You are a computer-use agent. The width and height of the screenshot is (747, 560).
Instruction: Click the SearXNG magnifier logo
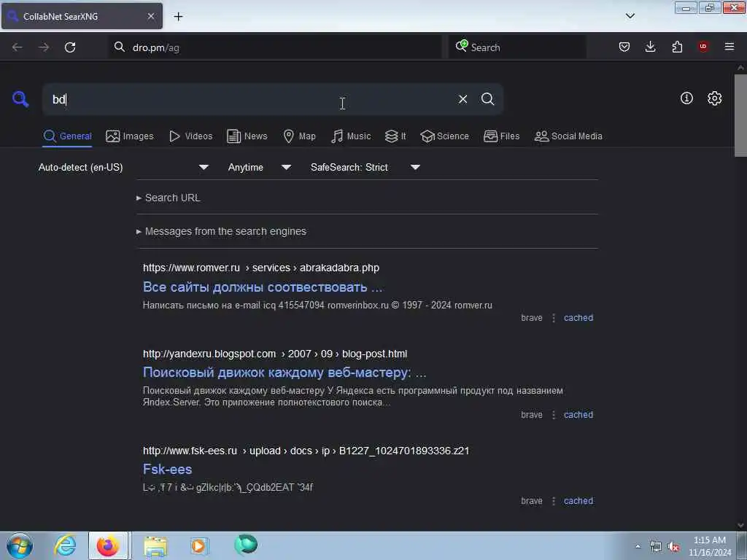(20, 99)
